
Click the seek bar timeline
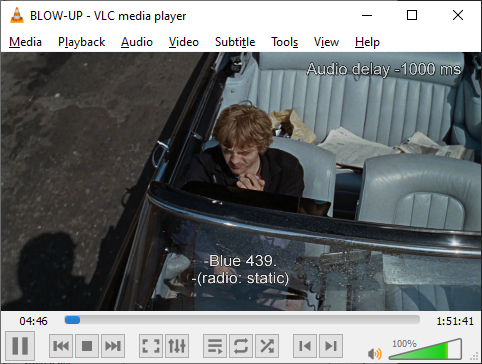[x=242, y=320]
